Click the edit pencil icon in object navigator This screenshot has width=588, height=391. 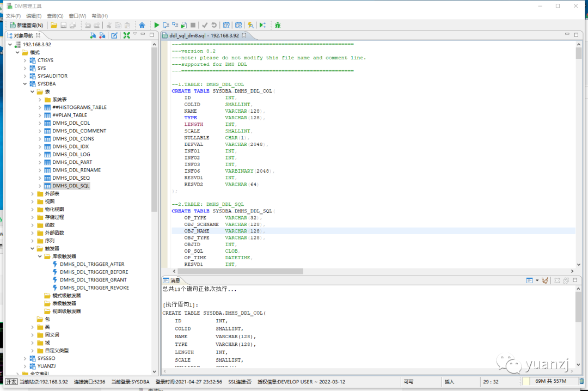tap(114, 35)
